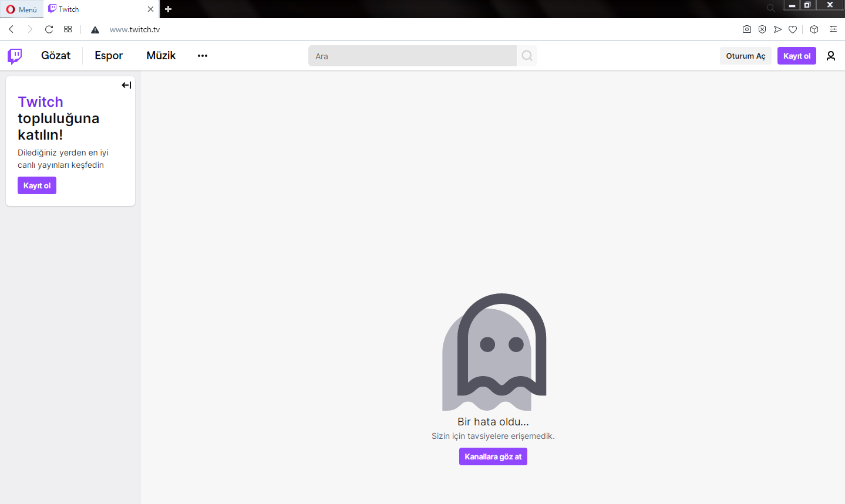The width and height of the screenshot is (845, 504).
Task: Select the Espor navigation item
Action: (108, 56)
